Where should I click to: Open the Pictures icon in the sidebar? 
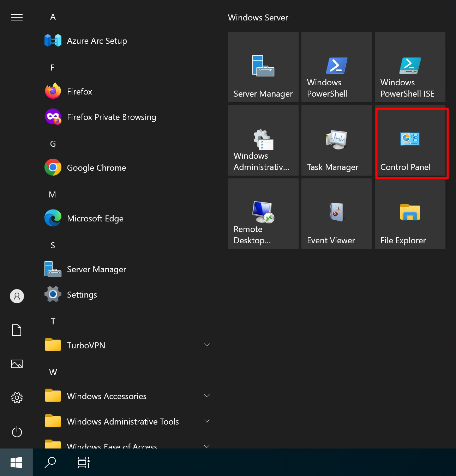[x=17, y=364]
